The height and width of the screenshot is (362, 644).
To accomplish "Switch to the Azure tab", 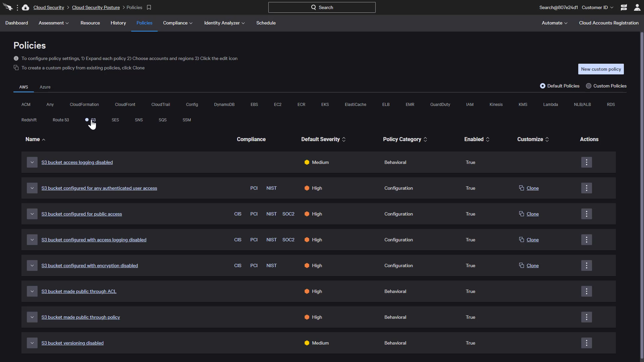I will pos(45,87).
